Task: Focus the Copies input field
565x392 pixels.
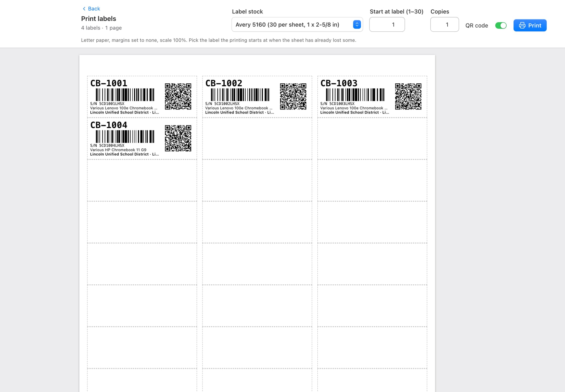Action: 444,24
